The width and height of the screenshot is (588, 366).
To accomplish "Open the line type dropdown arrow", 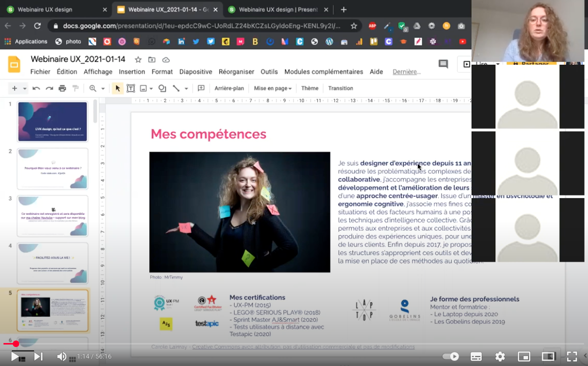I will (x=186, y=88).
